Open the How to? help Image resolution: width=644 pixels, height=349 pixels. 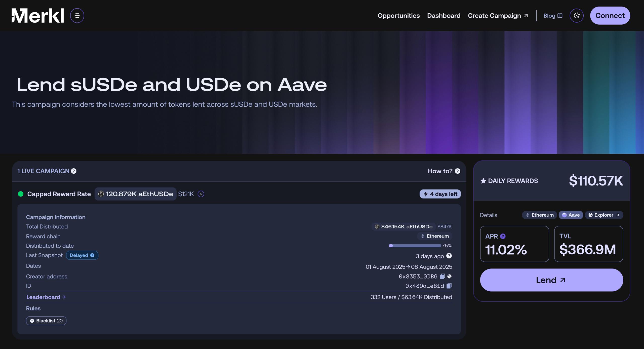(x=444, y=171)
